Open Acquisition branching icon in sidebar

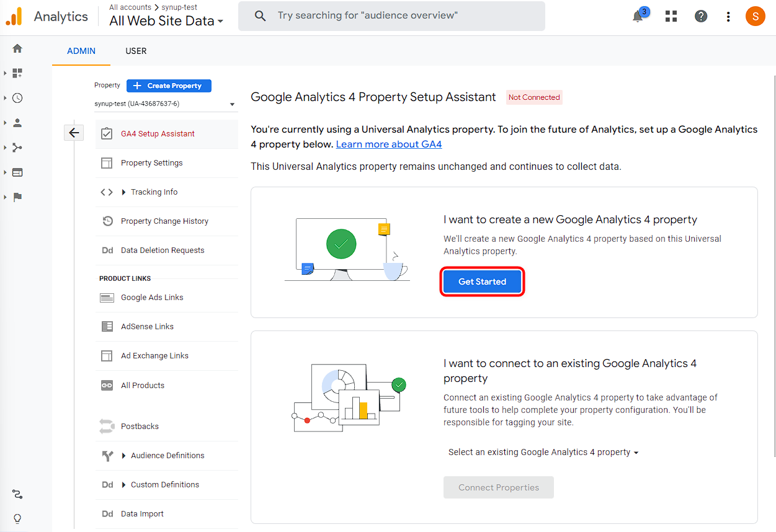click(17, 148)
